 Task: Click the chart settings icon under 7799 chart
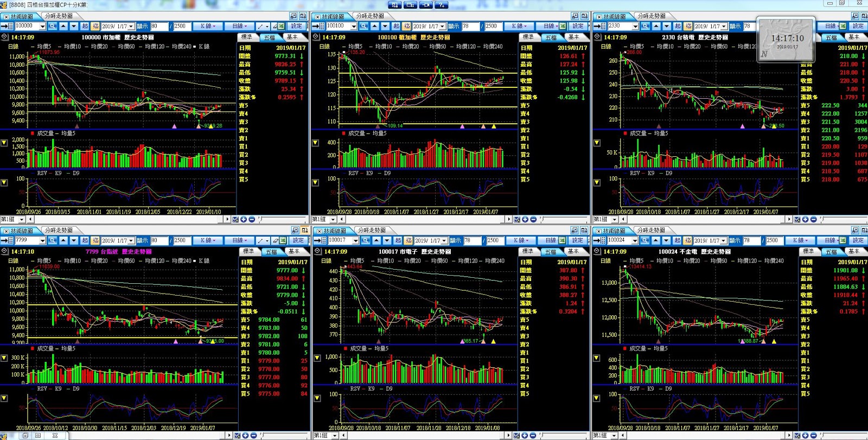click(237, 435)
